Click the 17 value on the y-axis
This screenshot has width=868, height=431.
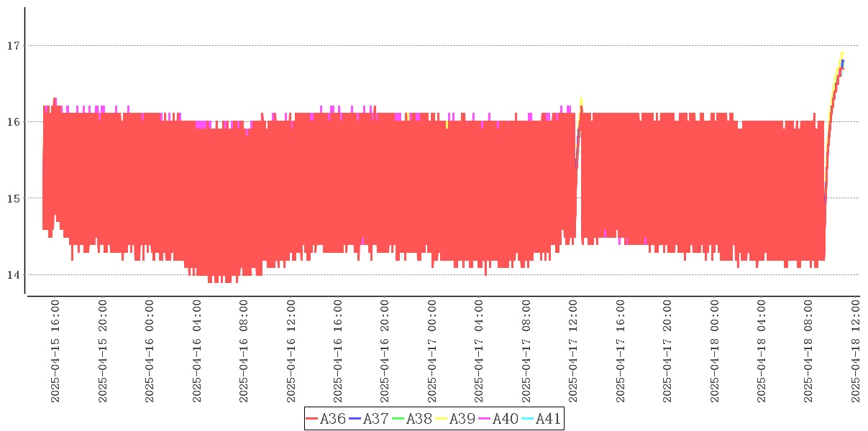12,46
